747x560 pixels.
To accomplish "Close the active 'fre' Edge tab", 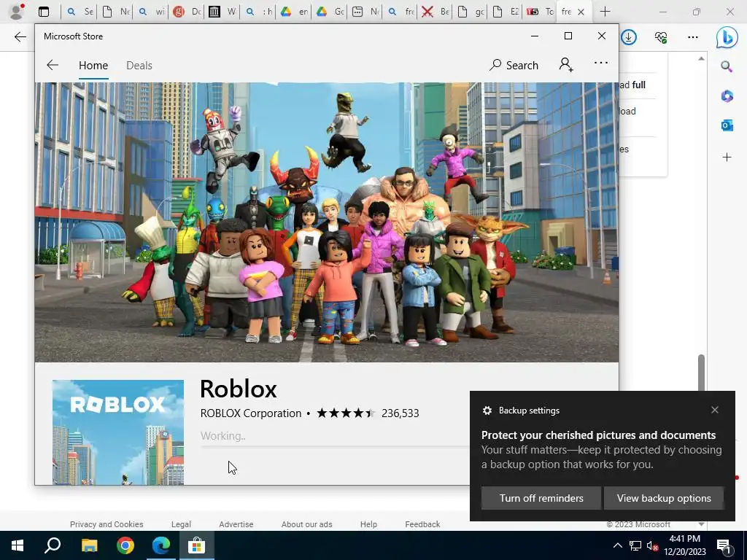I will point(581,12).
